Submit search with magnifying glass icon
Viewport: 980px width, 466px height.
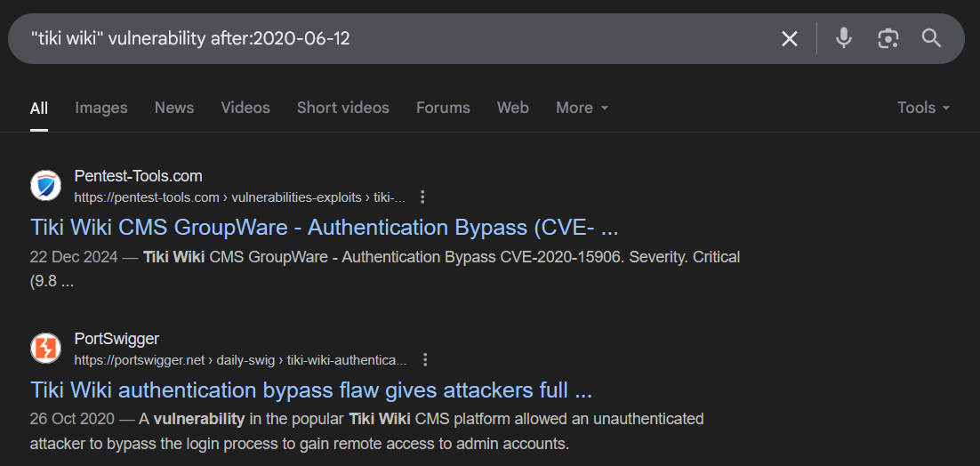(x=931, y=39)
